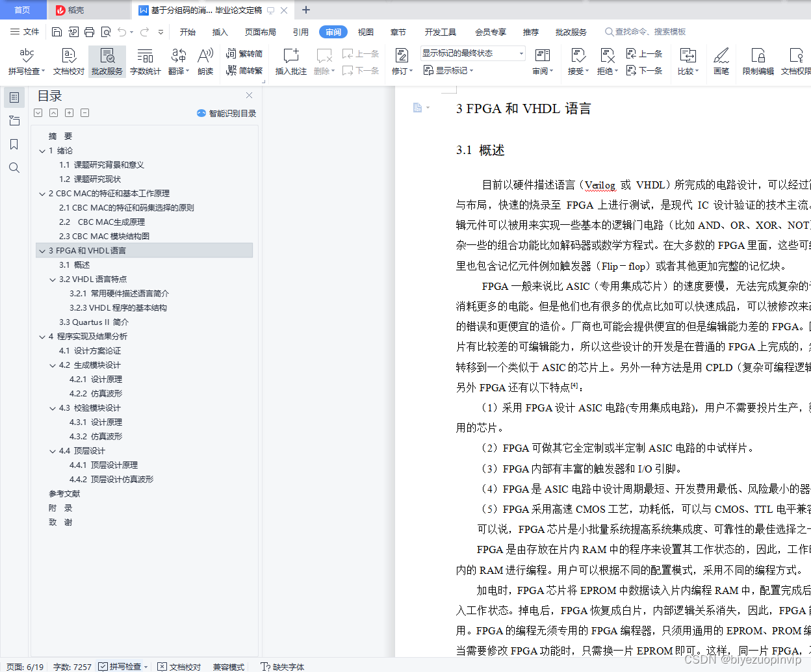This screenshot has width=811, height=672.
Task: Click the 修订 track changes tool
Action: 402,62
